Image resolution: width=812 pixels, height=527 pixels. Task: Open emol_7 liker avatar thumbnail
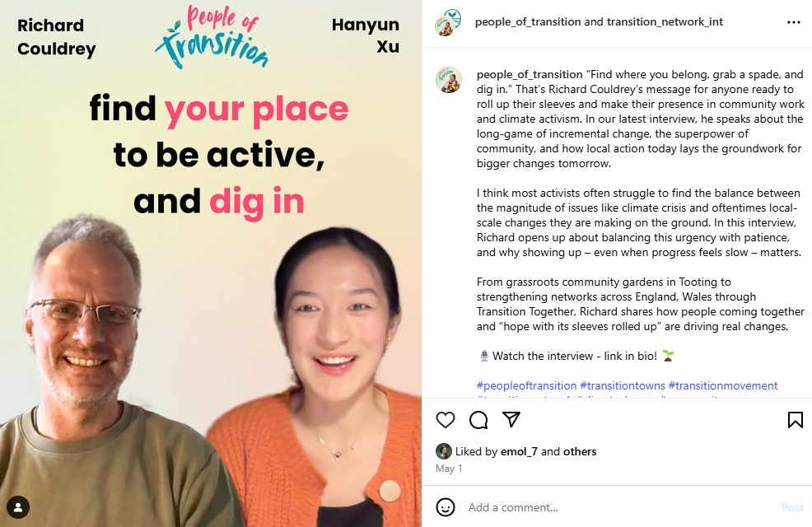pos(444,451)
